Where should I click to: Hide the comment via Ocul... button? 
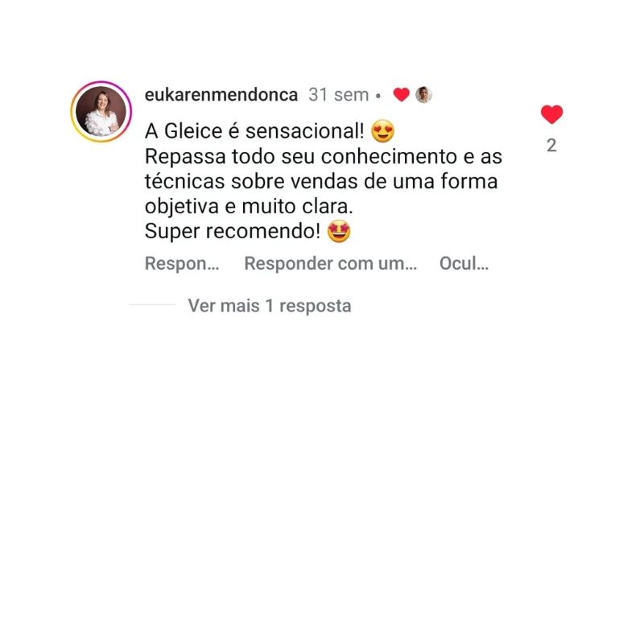[464, 263]
